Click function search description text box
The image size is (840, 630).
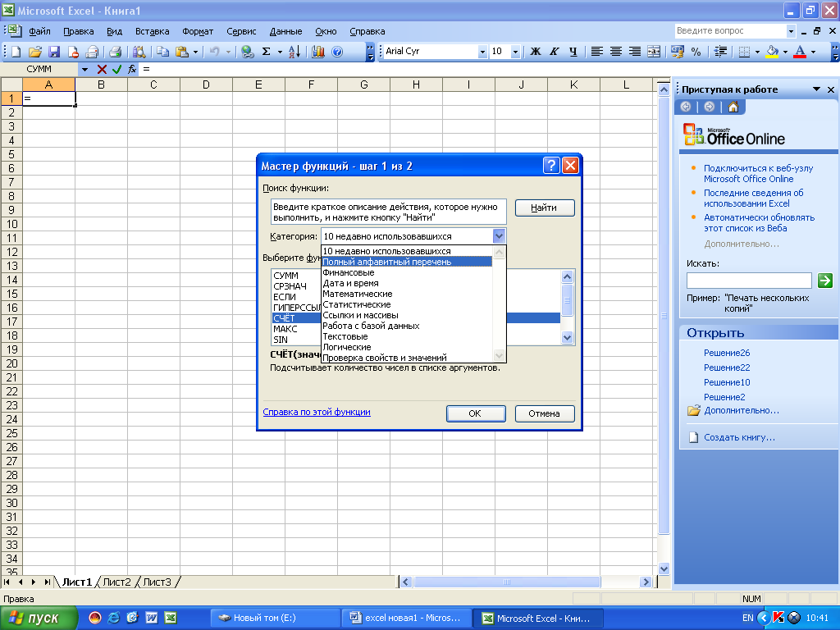pyautogui.click(x=388, y=212)
